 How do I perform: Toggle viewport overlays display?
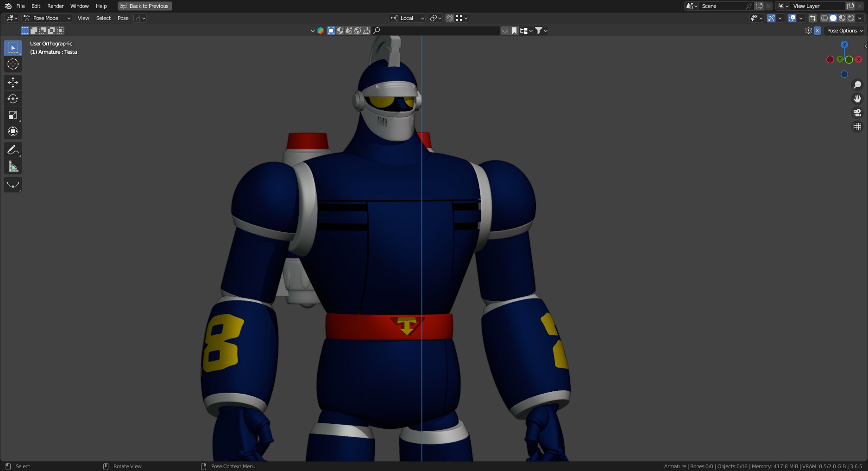(x=792, y=18)
